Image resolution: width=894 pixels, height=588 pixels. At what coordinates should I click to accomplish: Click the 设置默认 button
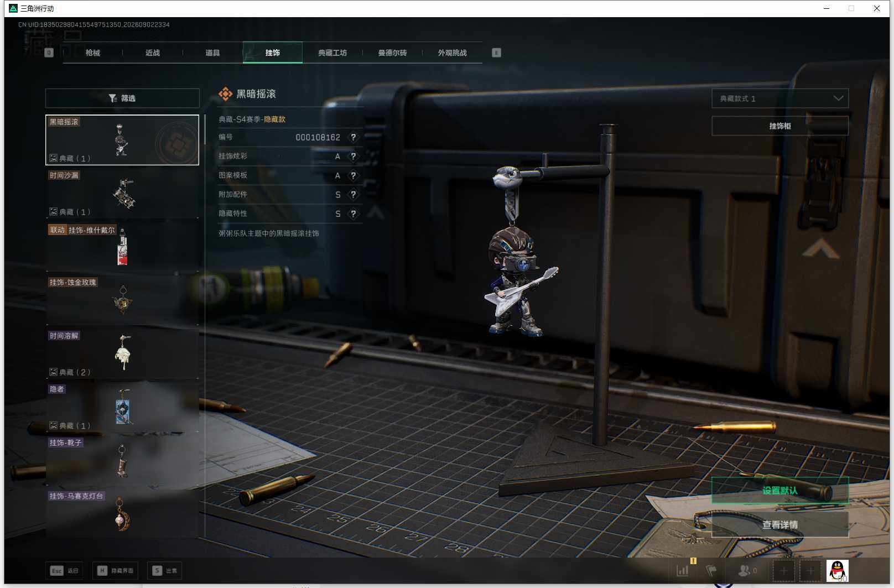click(x=780, y=491)
